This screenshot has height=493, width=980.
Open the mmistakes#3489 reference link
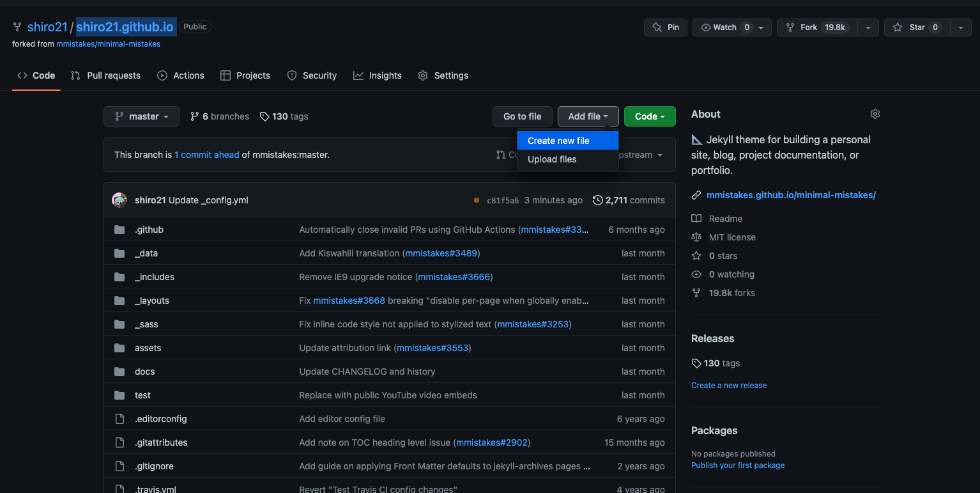pos(441,253)
